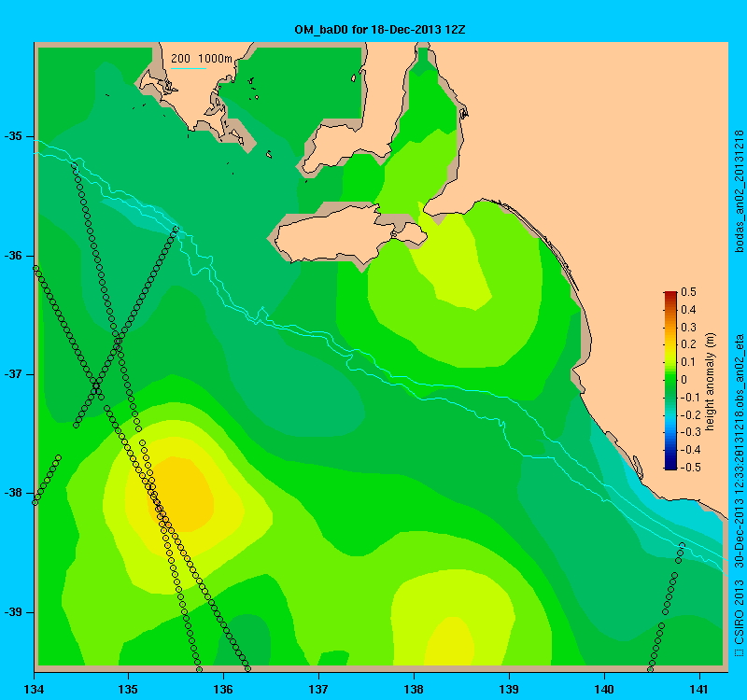Click the 141 longitude axis label

[699, 689]
